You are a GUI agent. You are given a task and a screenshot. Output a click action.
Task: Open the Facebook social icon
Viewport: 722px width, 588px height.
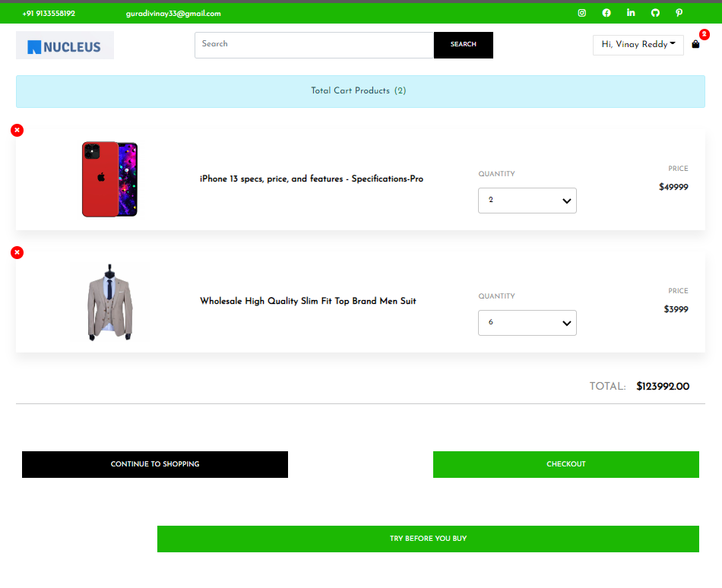point(606,13)
